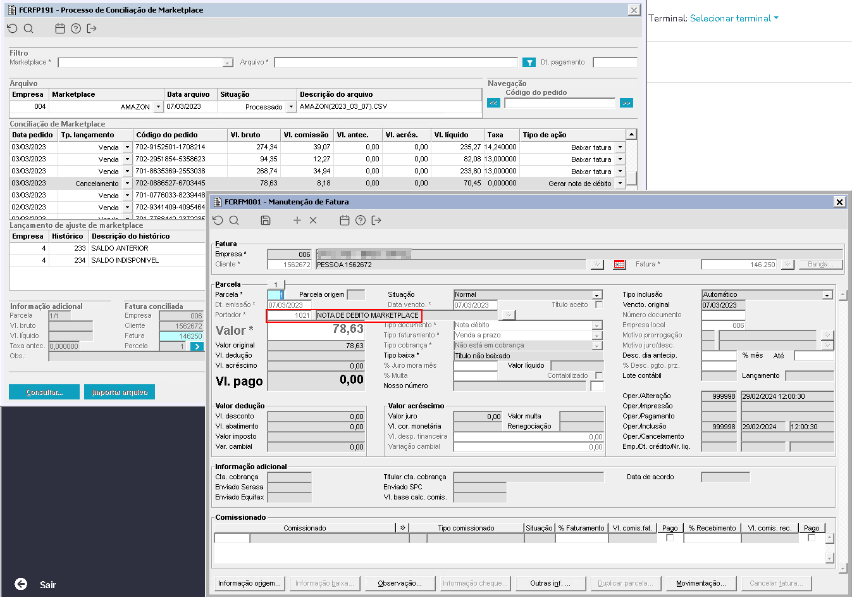The image size is (852, 597).
Task: Click the Arquivo filter input field
Action: [x=396, y=62]
